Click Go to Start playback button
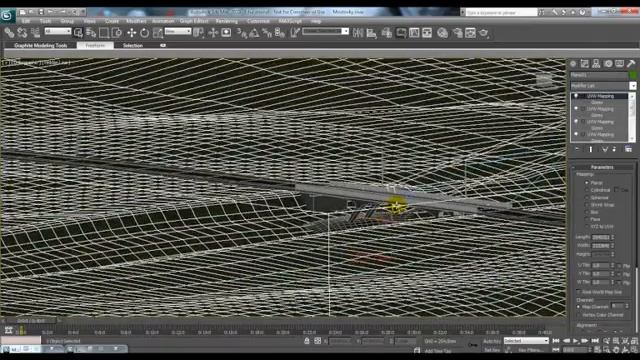The height and width of the screenshot is (360, 640). coord(556,341)
